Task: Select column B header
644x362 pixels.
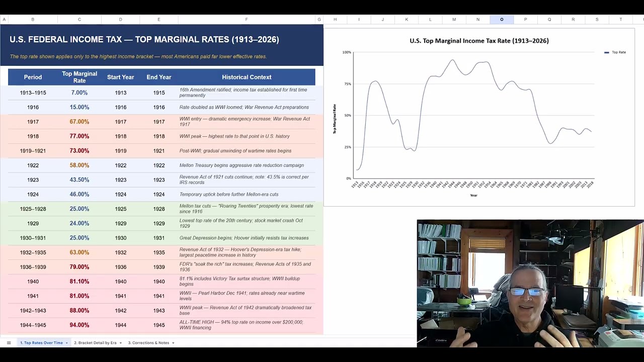Action: (33, 20)
